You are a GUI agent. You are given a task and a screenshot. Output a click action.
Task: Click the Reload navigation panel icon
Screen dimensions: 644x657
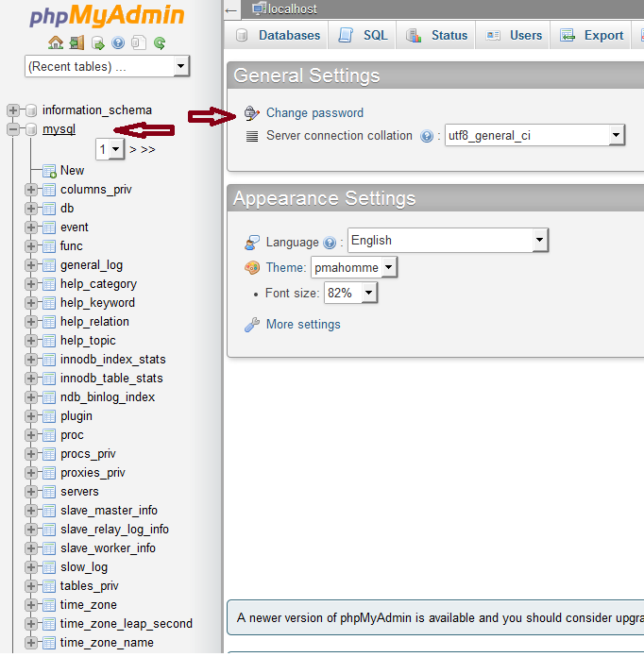click(160, 42)
